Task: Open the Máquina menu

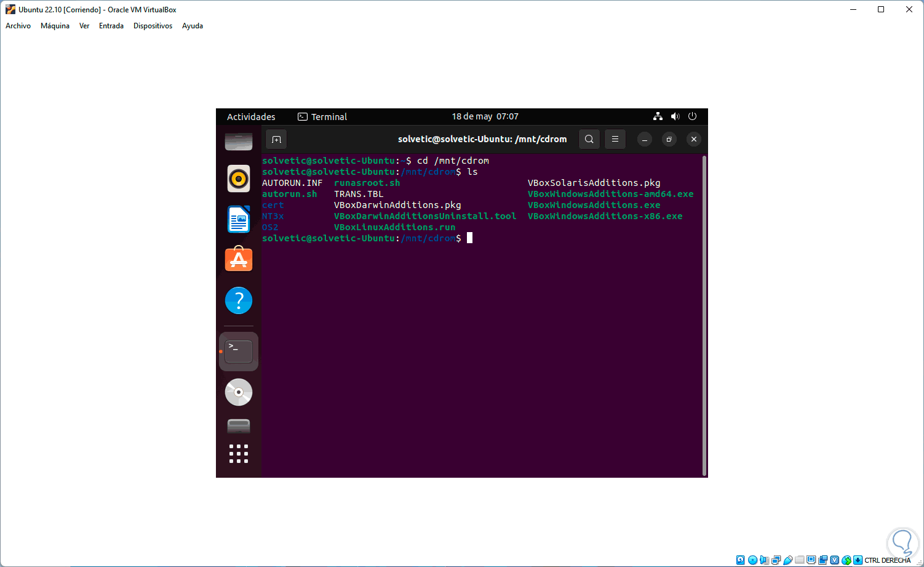Action: [55, 26]
